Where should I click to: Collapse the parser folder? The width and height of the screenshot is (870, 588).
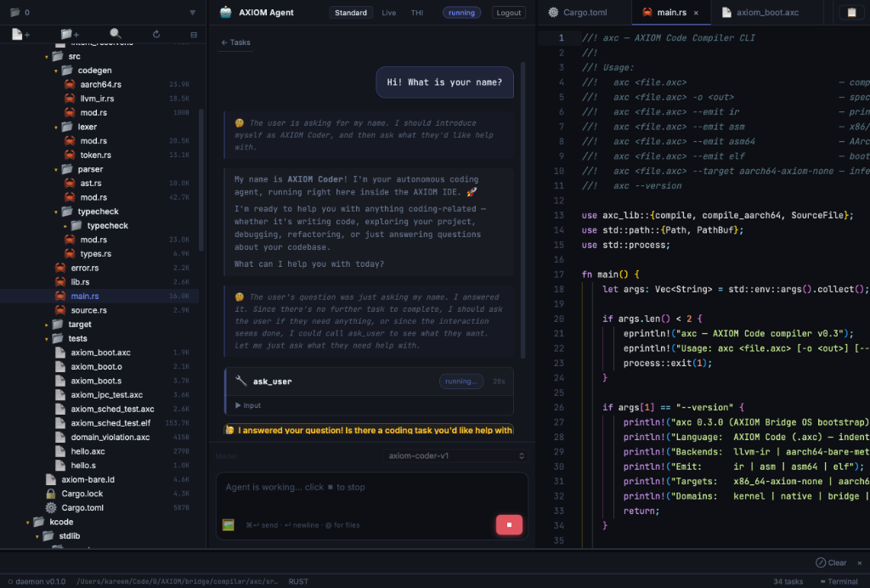(56, 169)
